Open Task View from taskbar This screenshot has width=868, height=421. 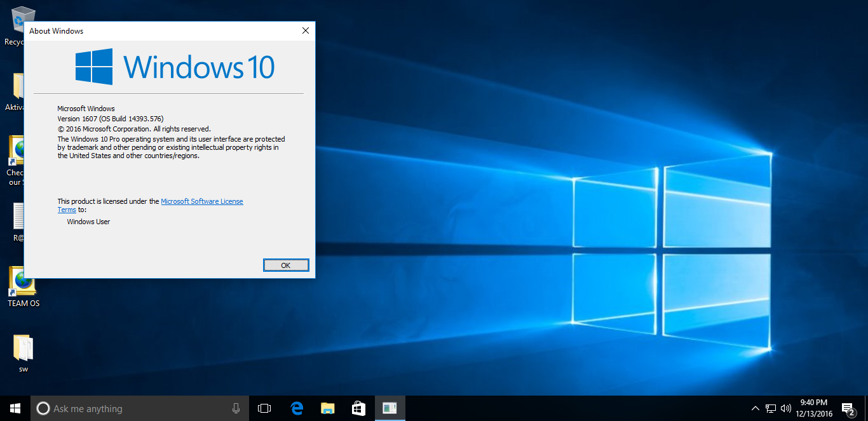coord(264,408)
